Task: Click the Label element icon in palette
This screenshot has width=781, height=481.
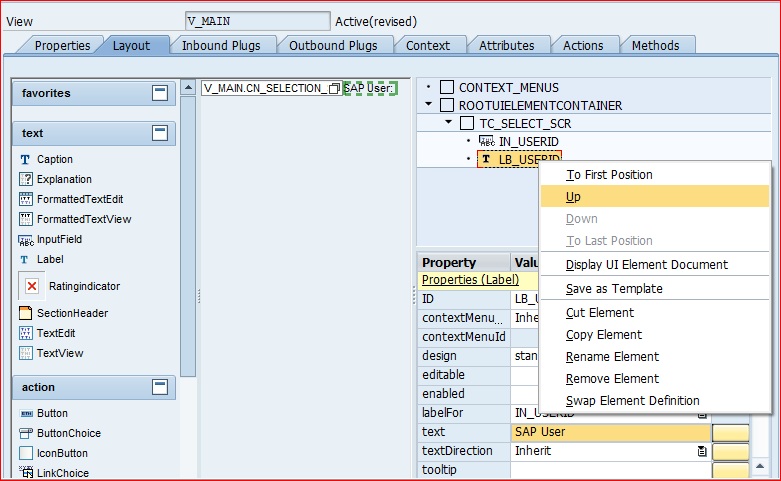Action: click(x=24, y=259)
